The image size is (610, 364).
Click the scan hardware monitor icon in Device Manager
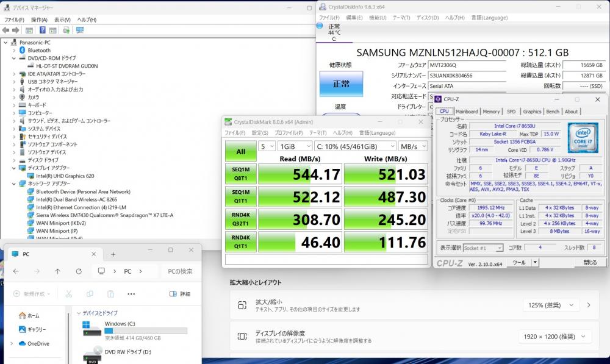coord(80,30)
